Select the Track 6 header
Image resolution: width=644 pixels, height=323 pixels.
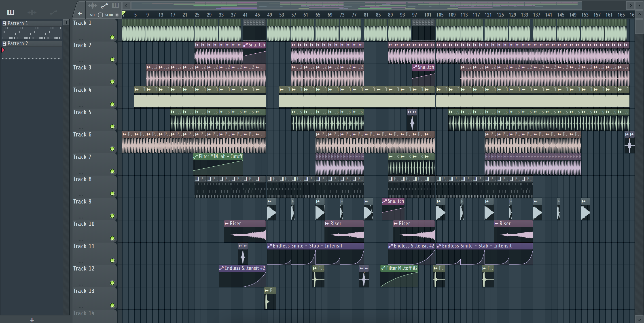click(95, 142)
